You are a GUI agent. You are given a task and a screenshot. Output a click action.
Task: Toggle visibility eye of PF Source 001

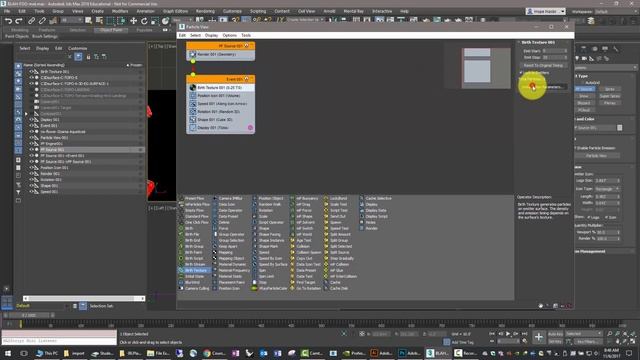click(31, 150)
